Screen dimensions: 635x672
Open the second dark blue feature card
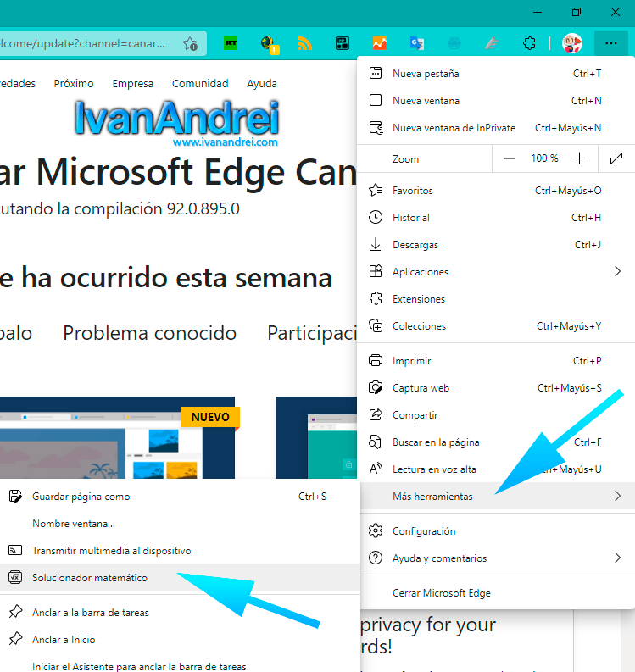316,437
